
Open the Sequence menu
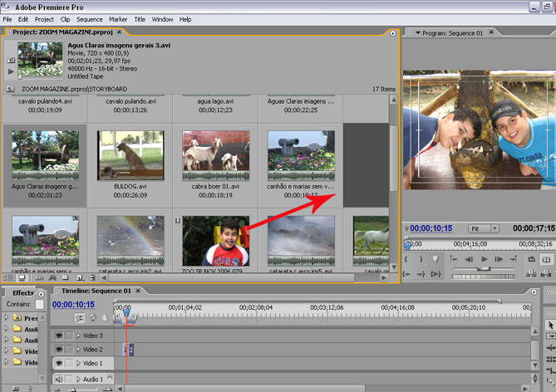[89, 19]
